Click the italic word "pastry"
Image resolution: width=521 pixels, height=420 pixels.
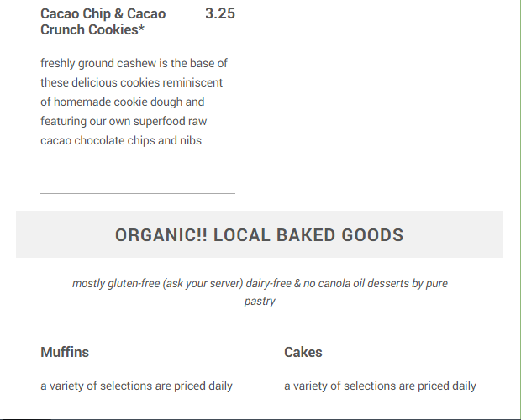pos(260,301)
